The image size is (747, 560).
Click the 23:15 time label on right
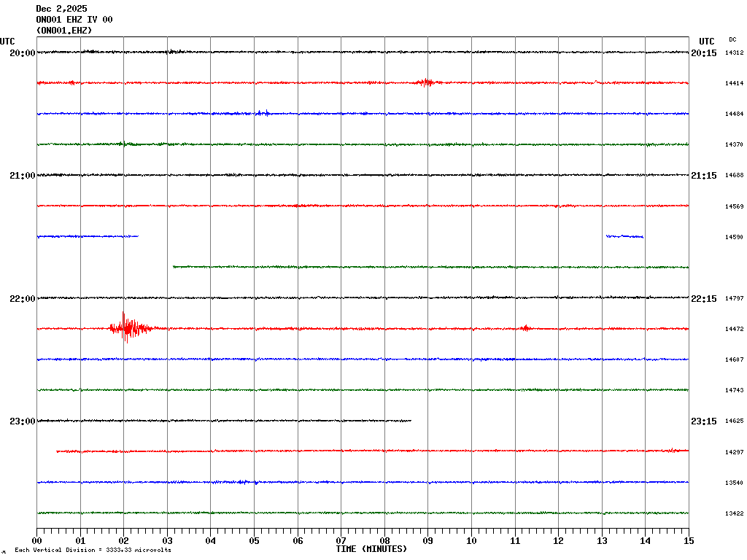tap(703, 421)
